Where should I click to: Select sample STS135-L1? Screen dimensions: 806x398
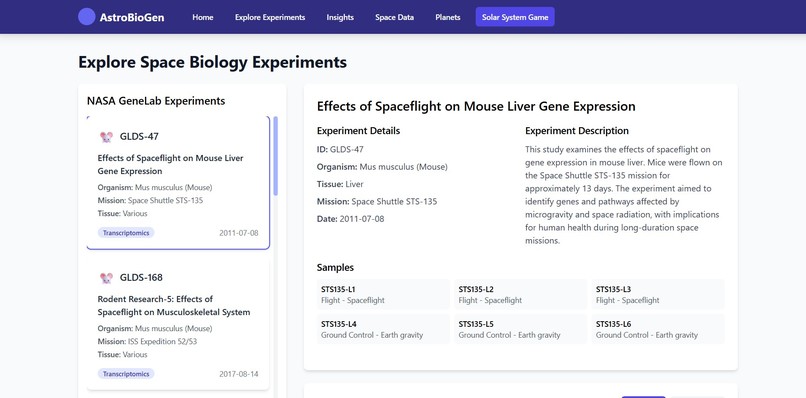pos(384,295)
